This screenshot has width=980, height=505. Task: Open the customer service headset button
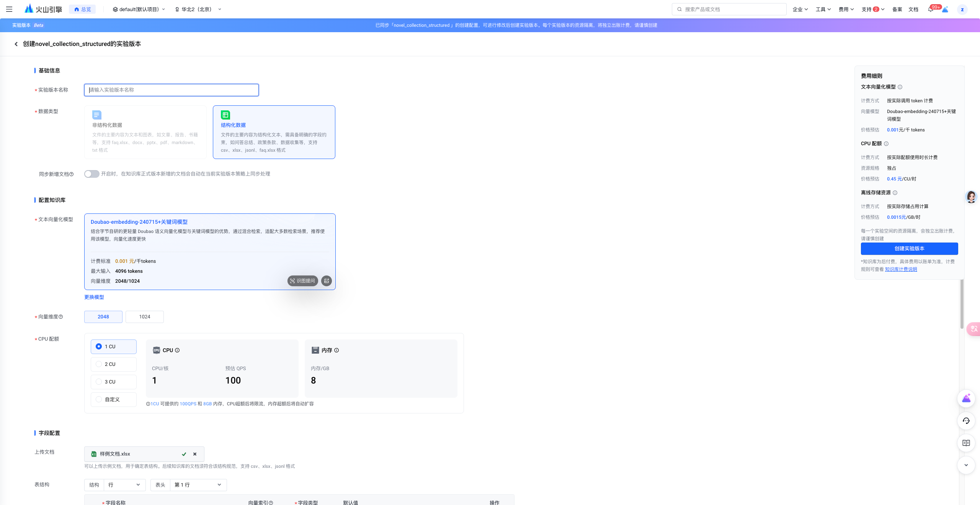coord(966,421)
